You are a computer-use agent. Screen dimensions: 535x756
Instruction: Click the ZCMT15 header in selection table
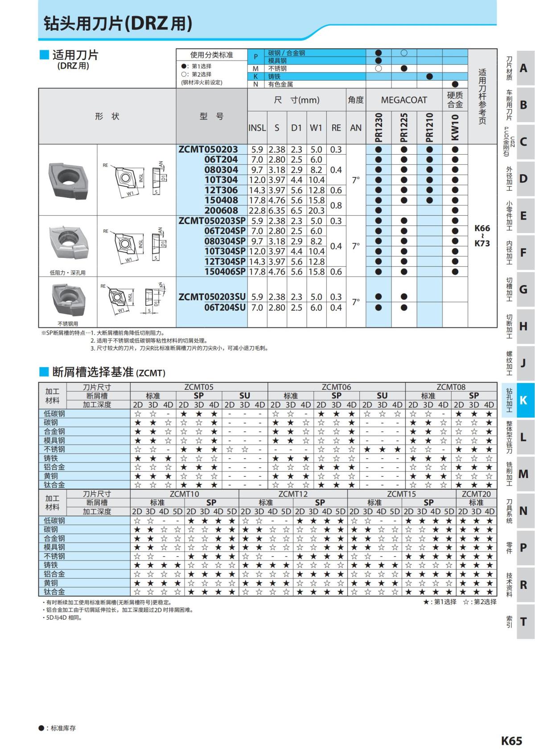tap(401, 494)
